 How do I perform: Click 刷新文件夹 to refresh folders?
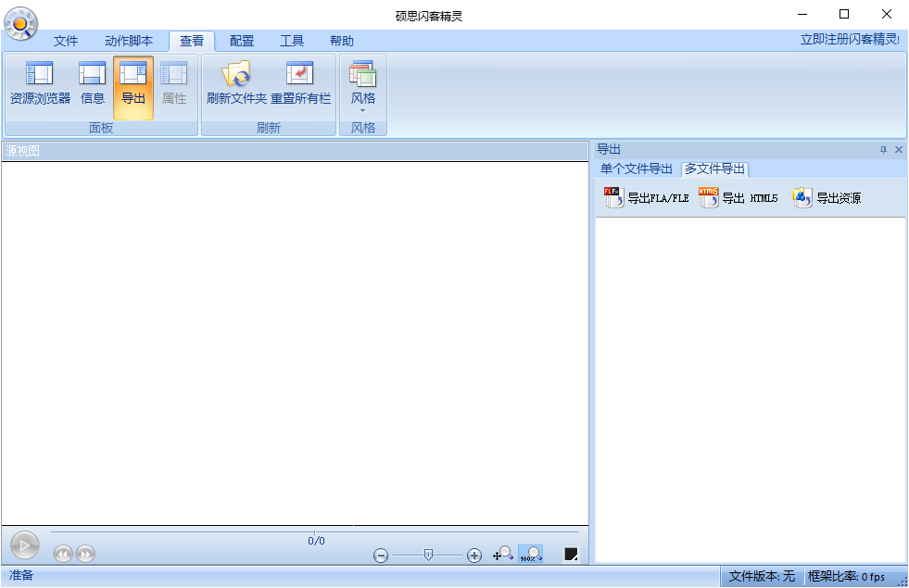236,84
